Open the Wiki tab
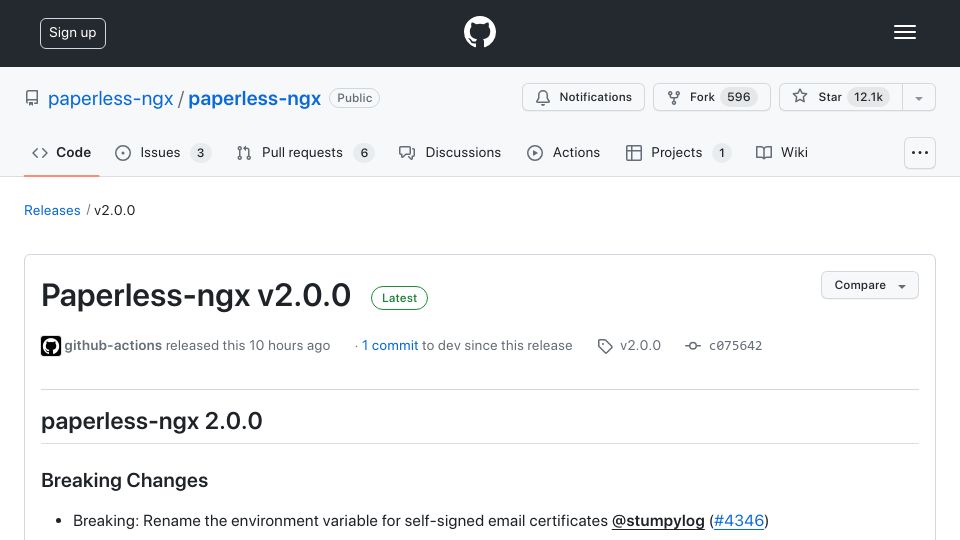This screenshot has width=960, height=540. coord(782,152)
